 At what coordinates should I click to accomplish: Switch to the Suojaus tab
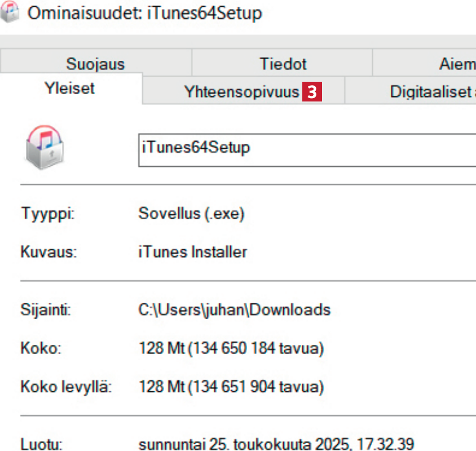pos(95,64)
